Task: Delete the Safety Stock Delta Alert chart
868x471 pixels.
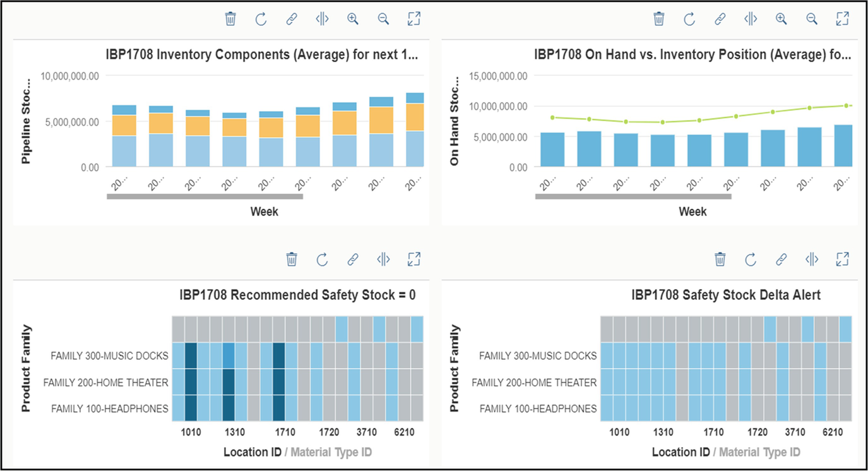Action: pos(720,259)
